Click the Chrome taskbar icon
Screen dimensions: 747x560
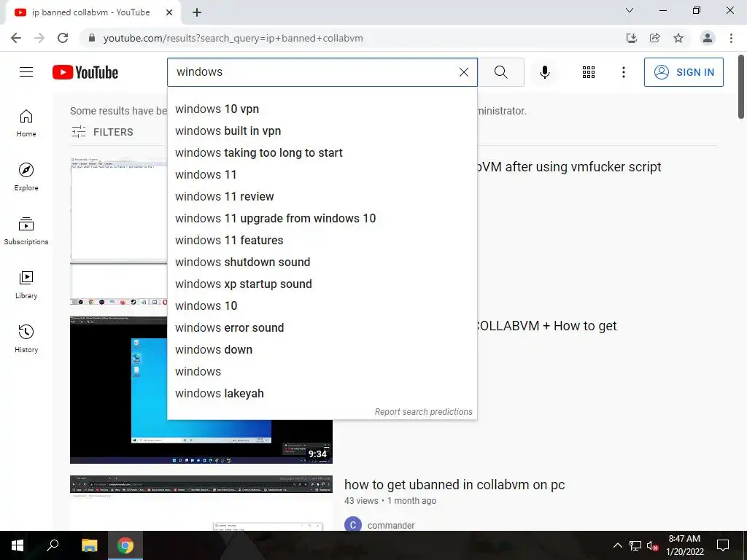(125, 545)
